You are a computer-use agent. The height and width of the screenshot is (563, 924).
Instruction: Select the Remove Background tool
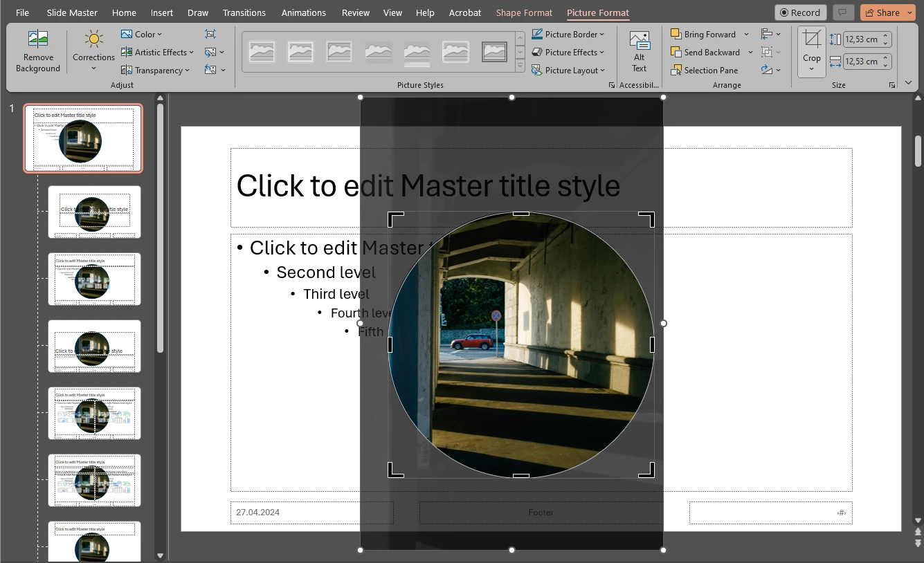click(38, 52)
